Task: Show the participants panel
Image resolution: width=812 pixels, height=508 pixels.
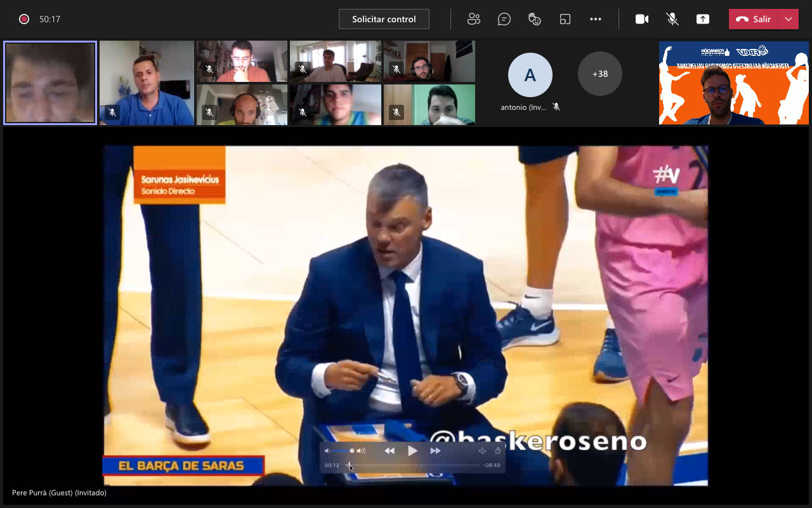Action: [474, 19]
